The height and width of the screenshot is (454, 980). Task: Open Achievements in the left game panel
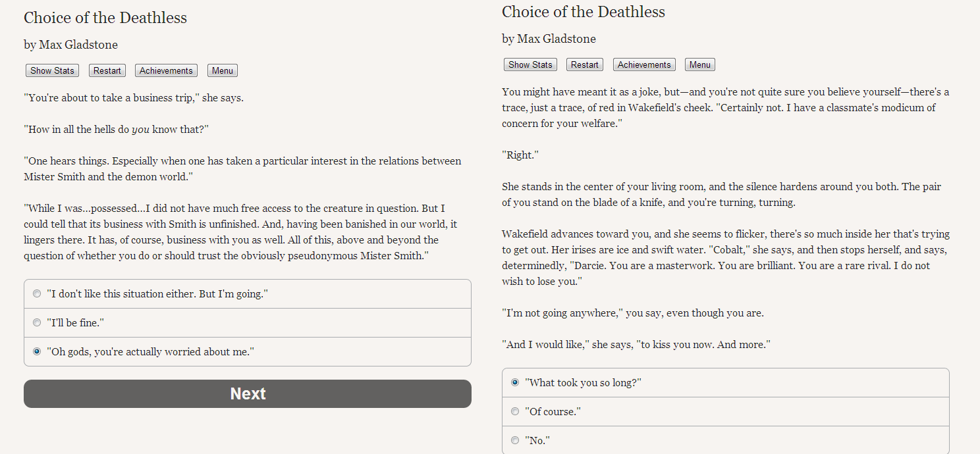coord(166,71)
